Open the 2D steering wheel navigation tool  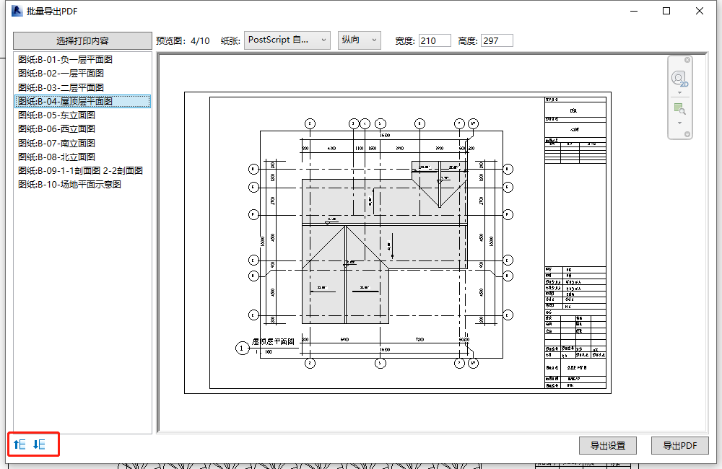(x=680, y=77)
